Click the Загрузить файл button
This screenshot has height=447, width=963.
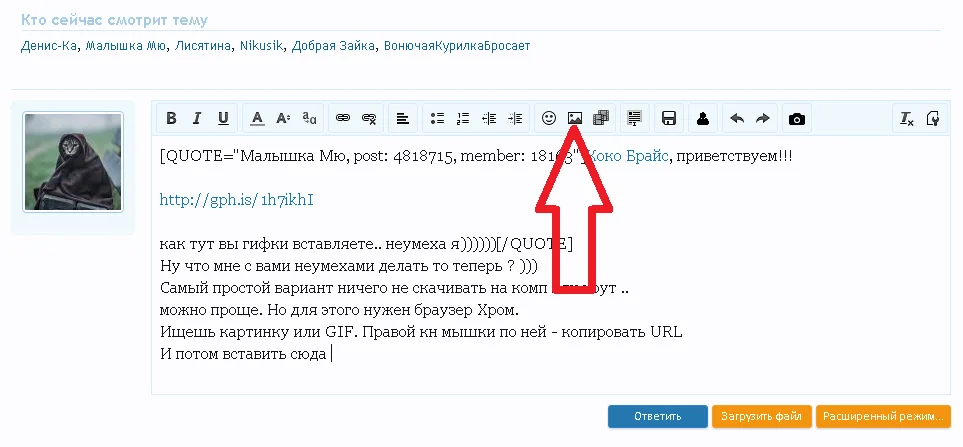pyautogui.click(x=762, y=416)
